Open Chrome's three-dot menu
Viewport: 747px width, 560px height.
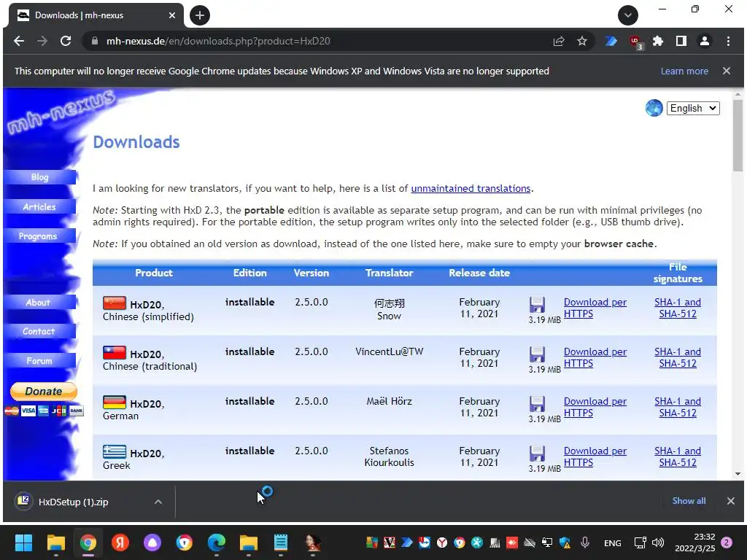[728, 41]
